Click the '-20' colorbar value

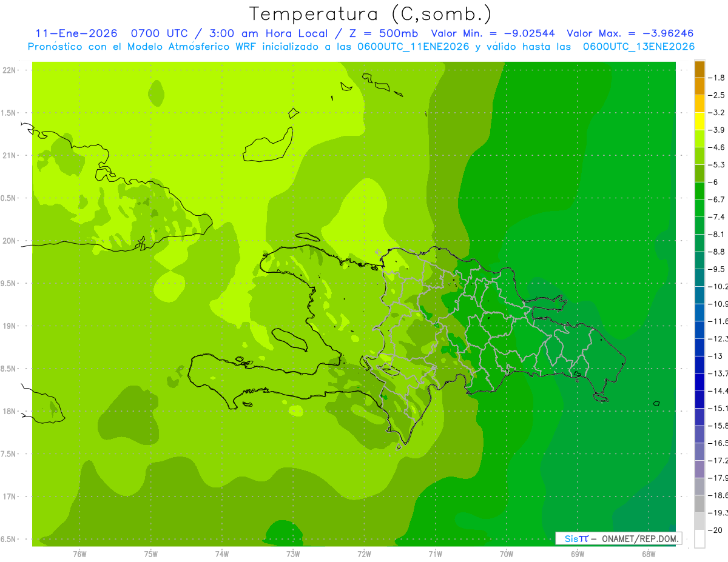click(x=716, y=530)
